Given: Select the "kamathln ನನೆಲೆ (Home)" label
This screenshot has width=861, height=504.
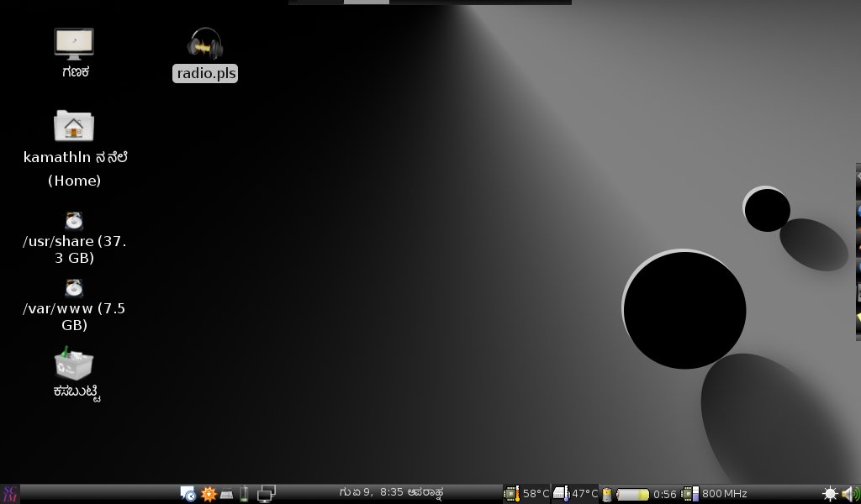Looking at the screenshot, I should click(75, 169).
